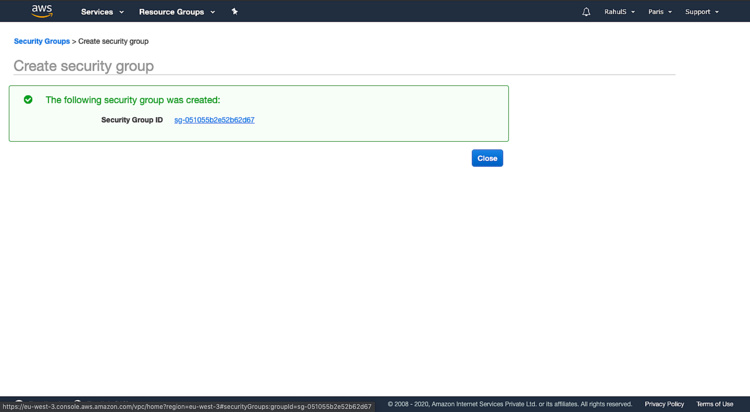This screenshot has height=412, width=750.
Task: Open the notifications bell
Action: pos(586,12)
